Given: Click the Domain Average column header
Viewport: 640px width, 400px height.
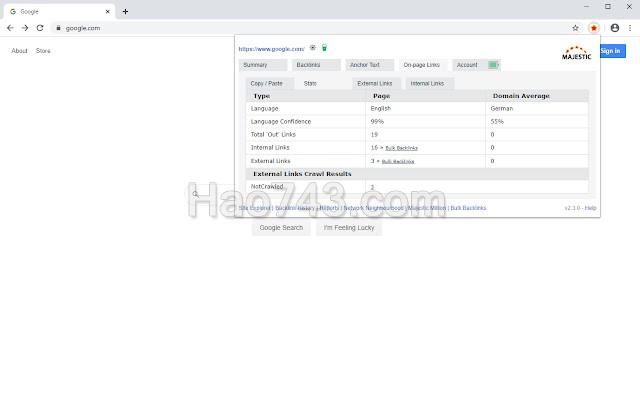Looking at the screenshot, I should [521, 96].
